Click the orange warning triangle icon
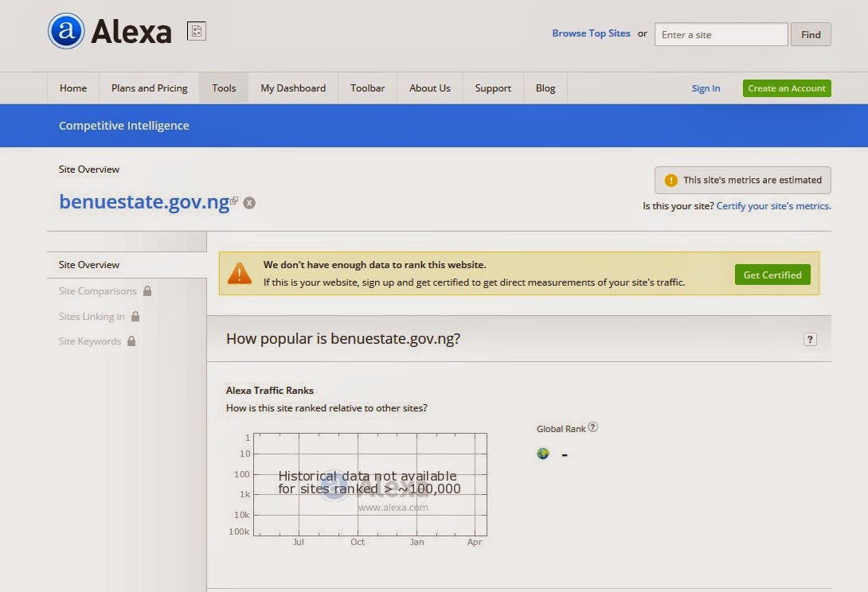Image resolution: width=868 pixels, height=592 pixels. click(240, 273)
